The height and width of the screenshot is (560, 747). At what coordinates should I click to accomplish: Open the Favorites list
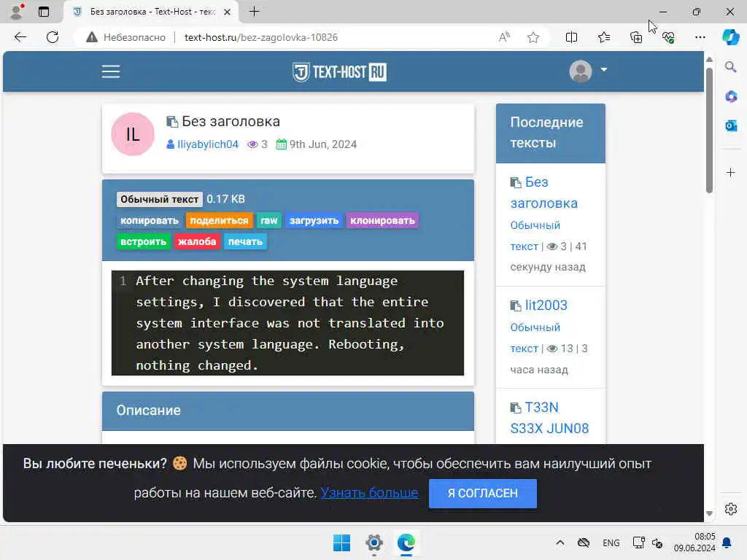coord(604,37)
